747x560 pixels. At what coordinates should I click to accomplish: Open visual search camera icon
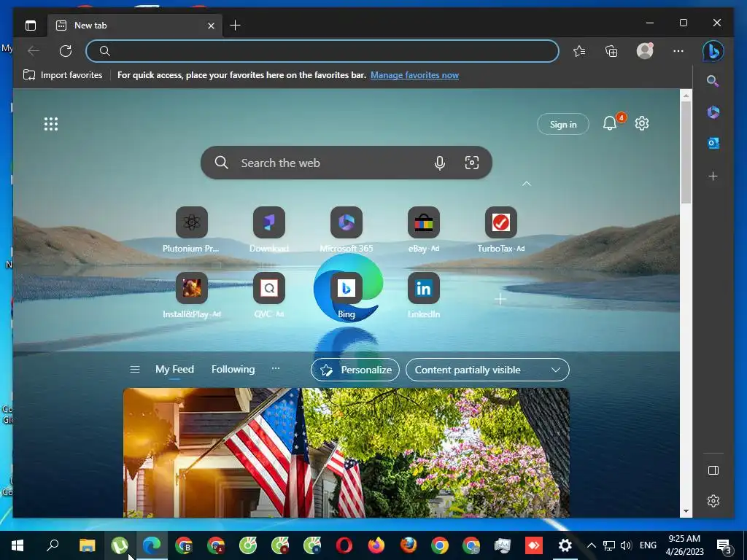[472, 163]
